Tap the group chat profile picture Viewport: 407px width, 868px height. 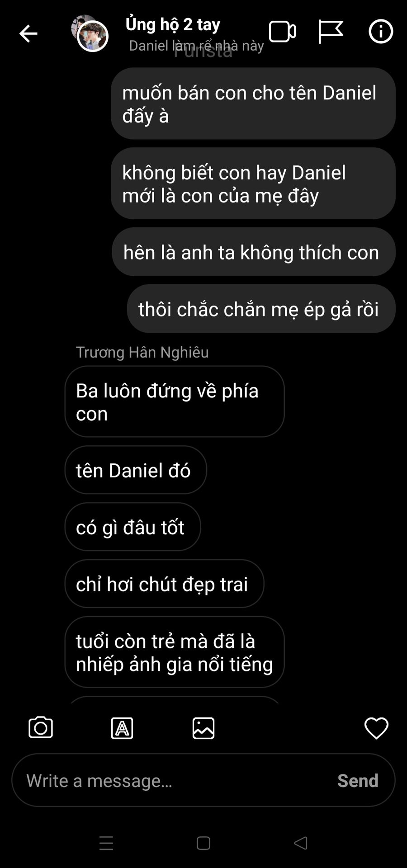(x=90, y=33)
